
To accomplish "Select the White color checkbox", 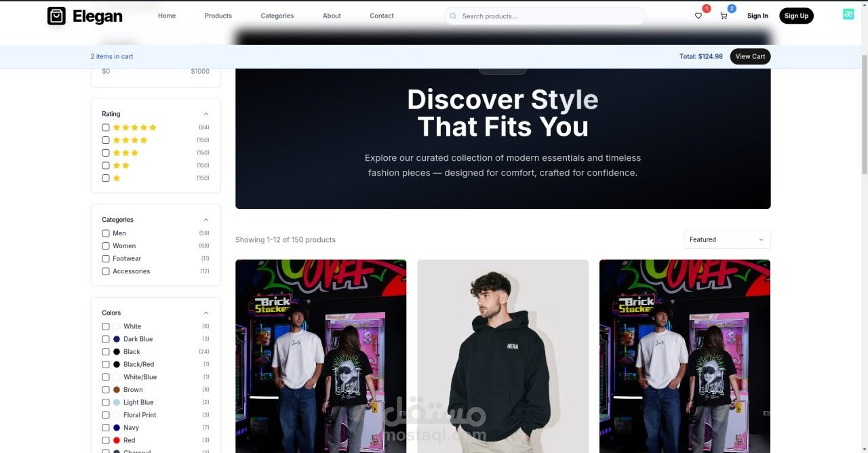I will pyautogui.click(x=106, y=326).
